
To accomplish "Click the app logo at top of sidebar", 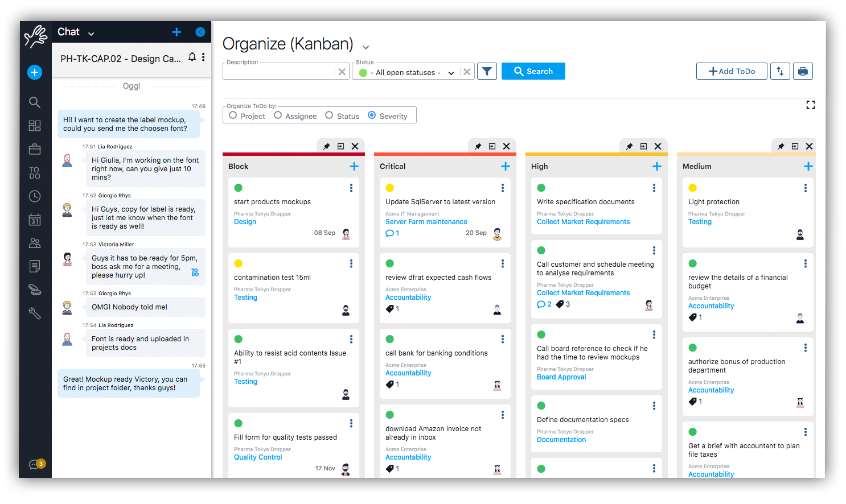I will (x=35, y=36).
